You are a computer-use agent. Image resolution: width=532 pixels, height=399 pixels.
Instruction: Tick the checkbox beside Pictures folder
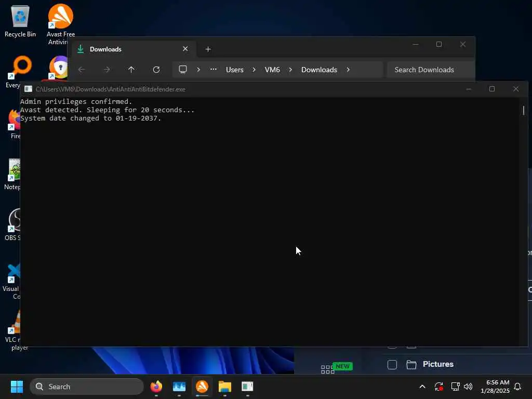tap(392, 365)
